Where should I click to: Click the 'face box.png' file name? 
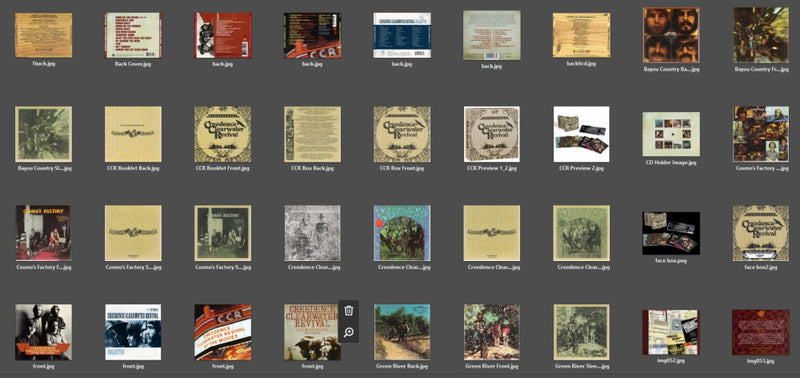(x=671, y=260)
